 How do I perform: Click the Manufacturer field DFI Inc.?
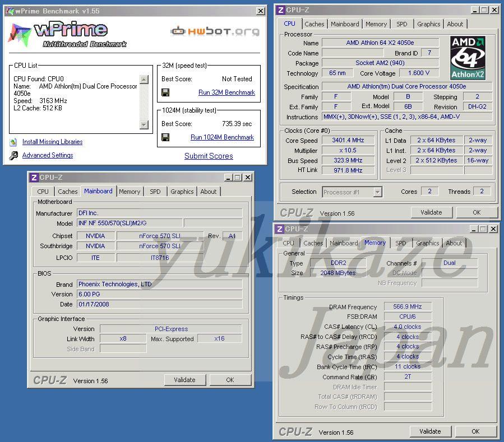tap(159, 213)
